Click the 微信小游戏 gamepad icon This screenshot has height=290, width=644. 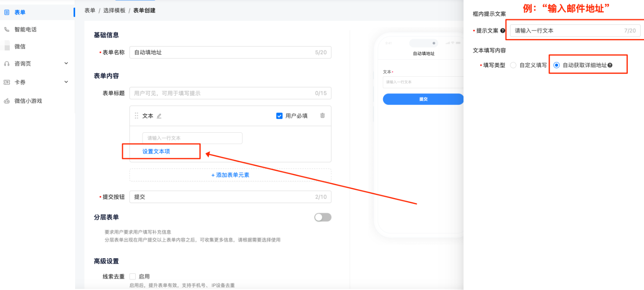coord(7,101)
